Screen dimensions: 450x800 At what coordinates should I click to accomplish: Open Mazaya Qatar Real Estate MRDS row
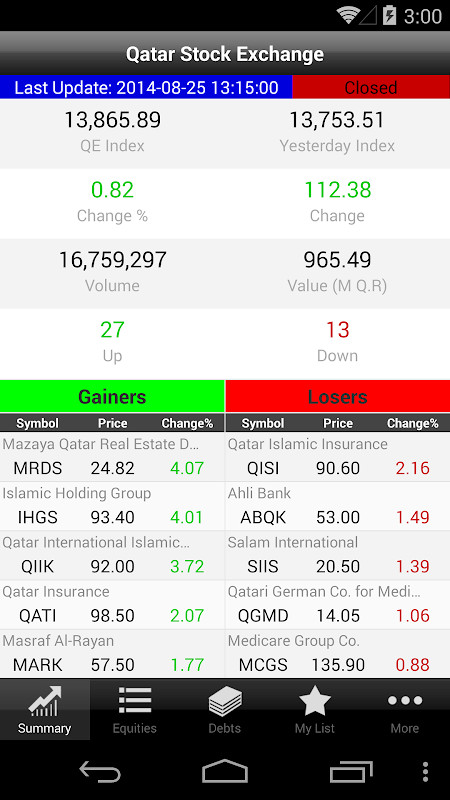(112, 457)
